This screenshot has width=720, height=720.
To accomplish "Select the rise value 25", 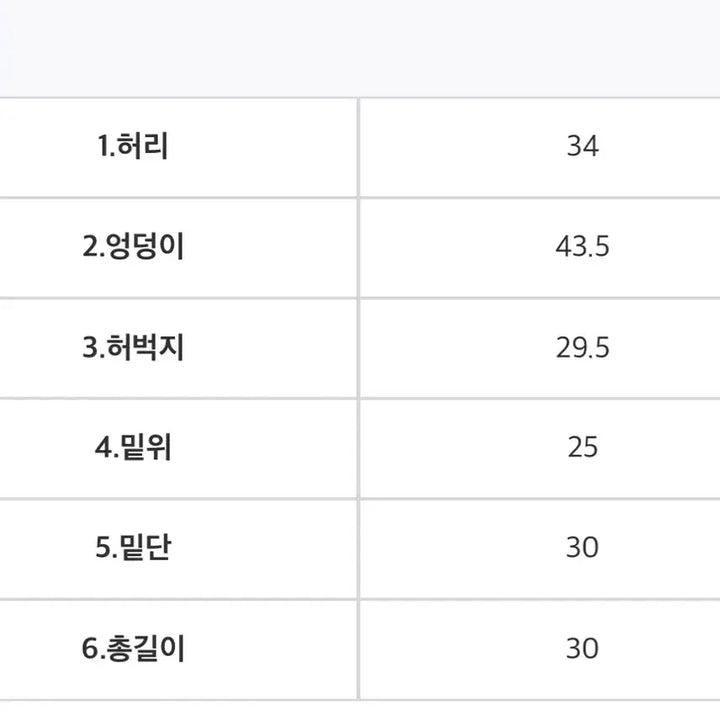I will [581, 447].
